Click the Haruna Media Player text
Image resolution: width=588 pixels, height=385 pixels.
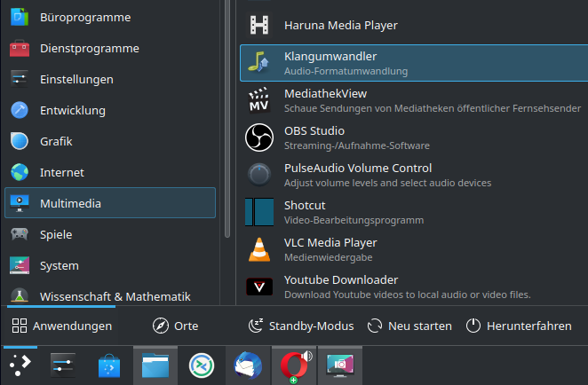click(x=341, y=25)
